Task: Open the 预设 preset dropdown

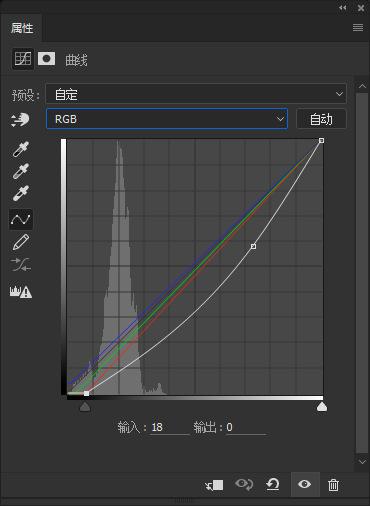Action: [196, 94]
